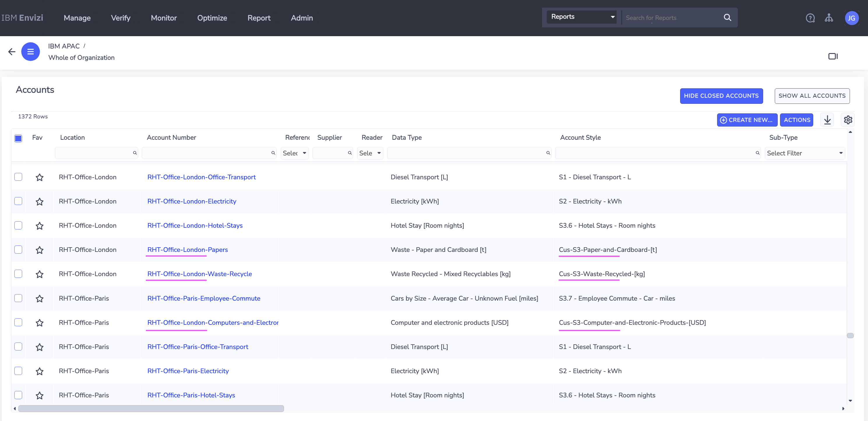Open the Reader column filter dropdown
868x421 pixels.
[x=370, y=153]
